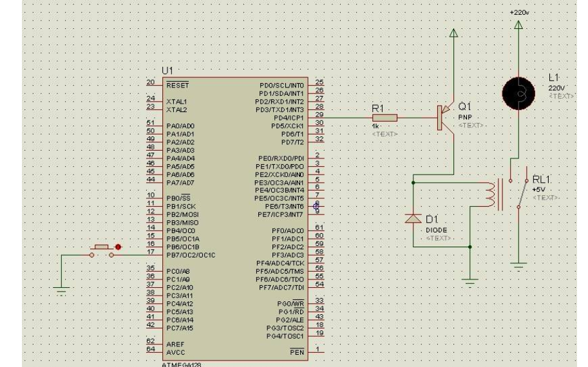Viewport: 588px width, 367px height.
Task: Click the +220v power terminal arrow
Action: pos(519,24)
